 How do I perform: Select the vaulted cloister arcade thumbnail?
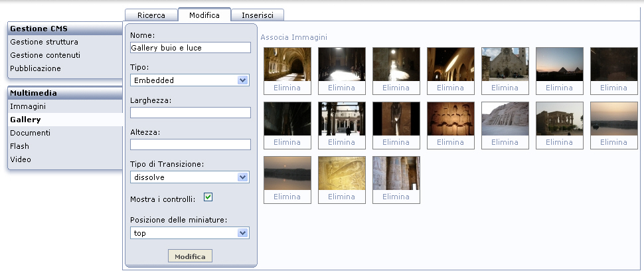(x=287, y=64)
